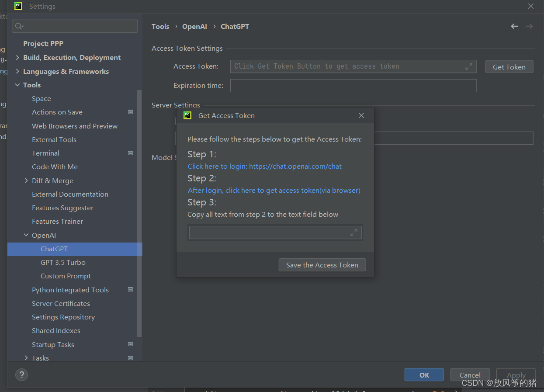This screenshot has width=544, height=392.
Task: Click the forward navigation arrow in settings
Action: point(529,26)
